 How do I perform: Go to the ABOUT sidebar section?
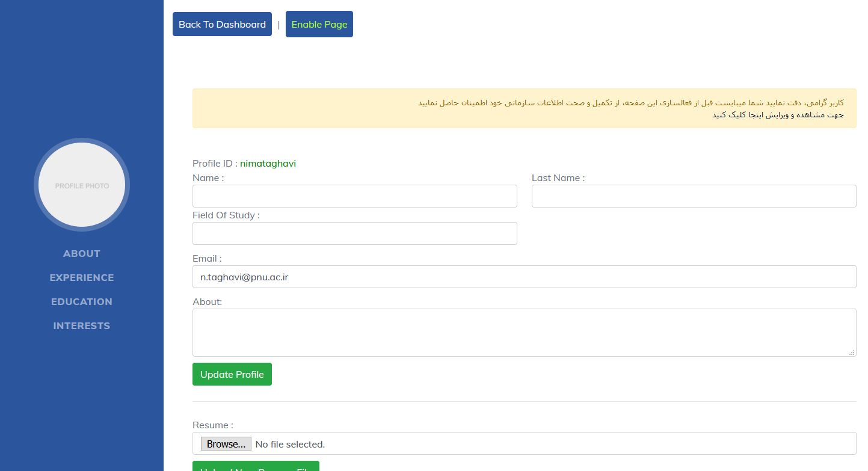coord(82,253)
